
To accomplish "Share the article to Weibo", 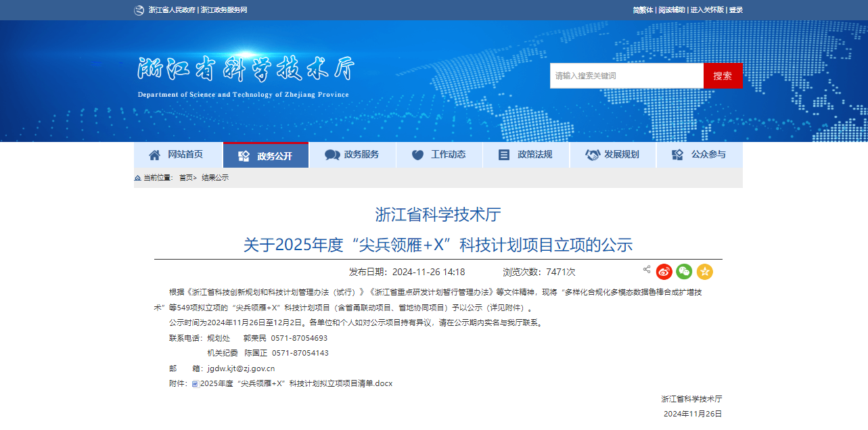I will click(664, 272).
